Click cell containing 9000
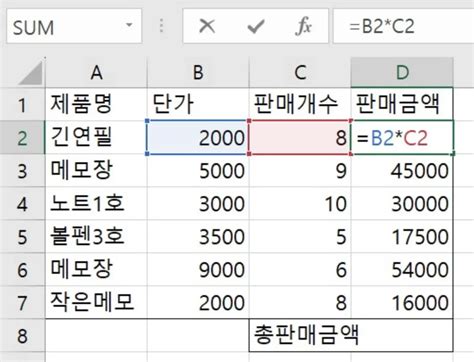Screen dimensions: 474x362 [198, 269]
